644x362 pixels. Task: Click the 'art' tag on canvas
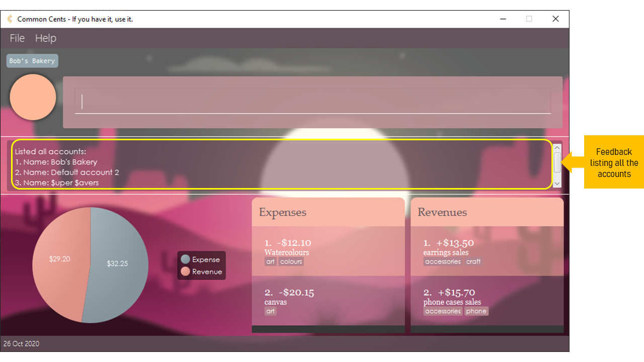click(x=271, y=311)
